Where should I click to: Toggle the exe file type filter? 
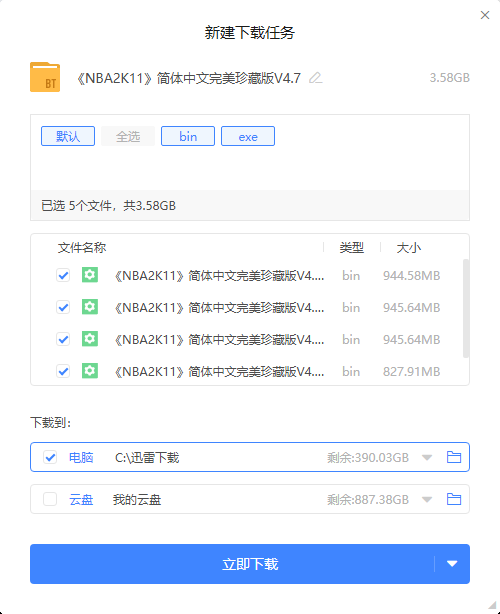coord(248,136)
